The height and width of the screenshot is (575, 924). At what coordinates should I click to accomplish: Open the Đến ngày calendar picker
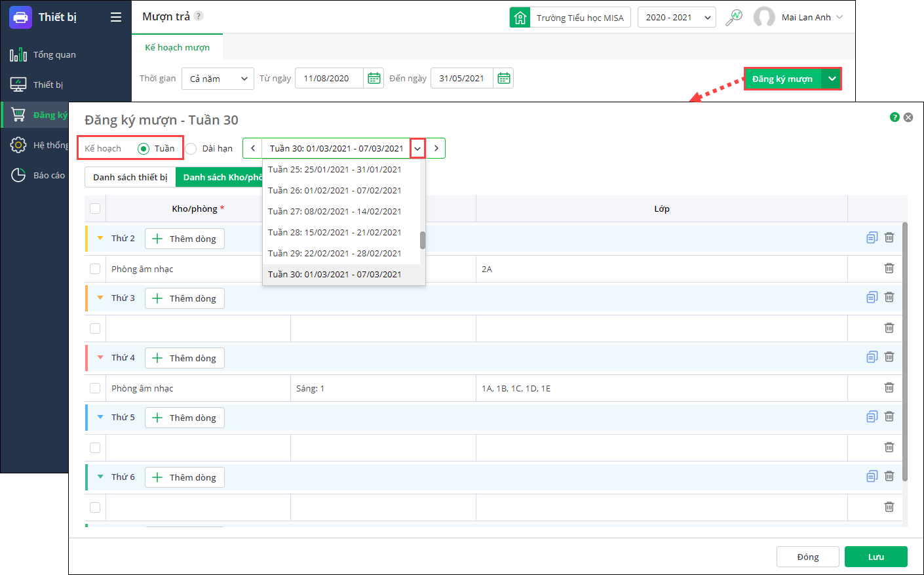(504, 78)
